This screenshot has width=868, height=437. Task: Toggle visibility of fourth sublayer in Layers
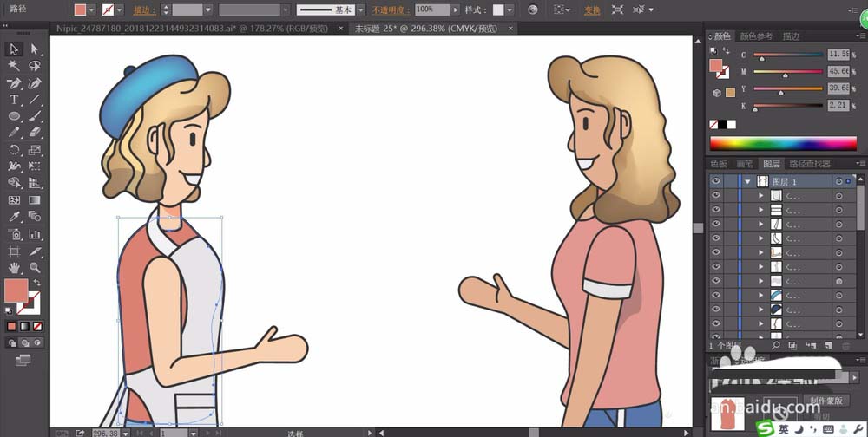click(x=716, y=238)
